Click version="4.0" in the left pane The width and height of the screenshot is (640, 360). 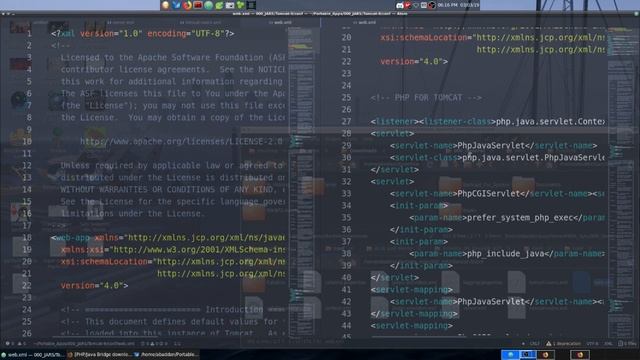(x=94, y=286)
